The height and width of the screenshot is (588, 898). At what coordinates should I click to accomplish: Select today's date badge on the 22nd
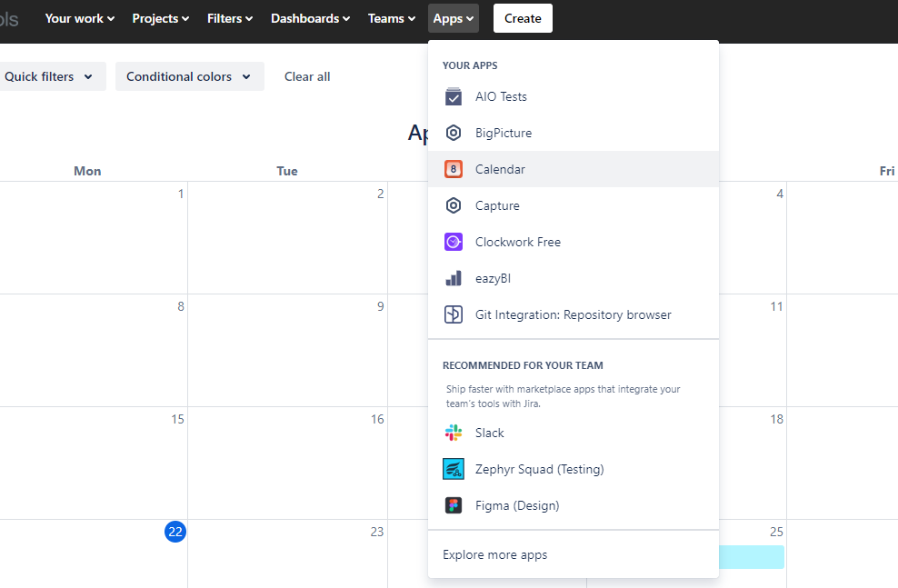tap(175, 532)
